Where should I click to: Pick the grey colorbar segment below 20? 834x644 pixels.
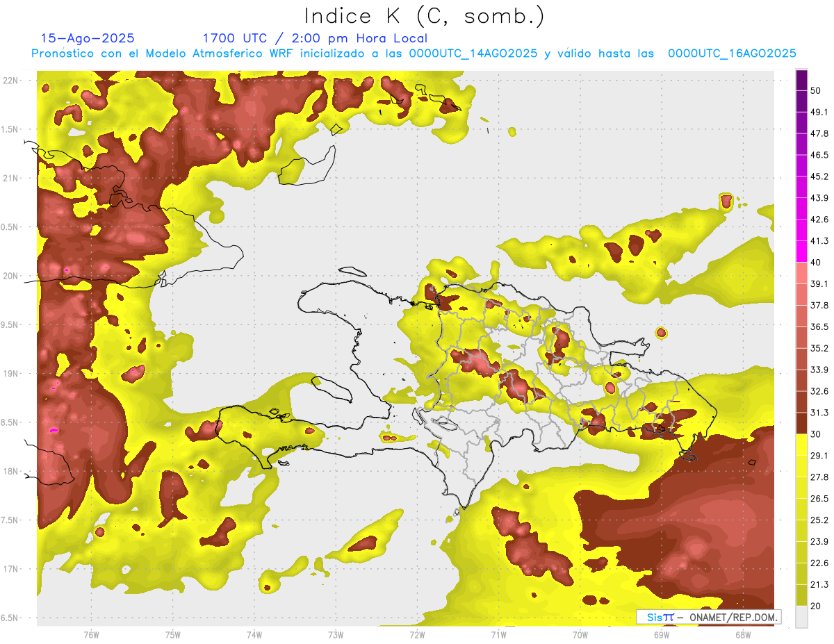click(801, 617)
